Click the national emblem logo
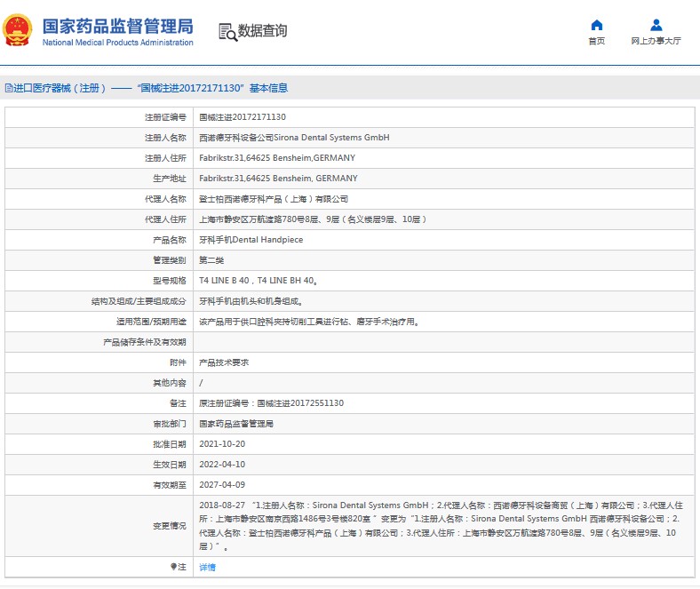 coord(18,31)
